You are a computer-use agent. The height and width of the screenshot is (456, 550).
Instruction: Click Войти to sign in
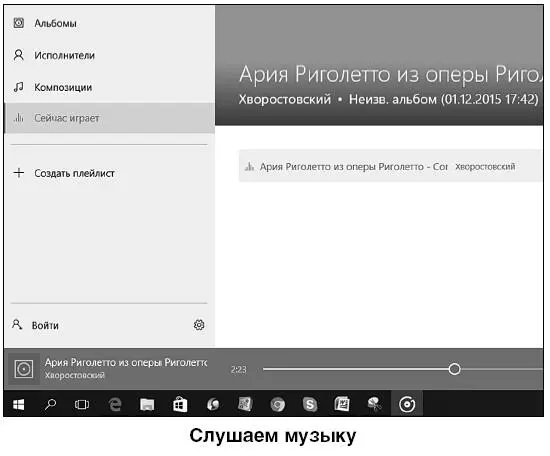[x=45, y=326]
